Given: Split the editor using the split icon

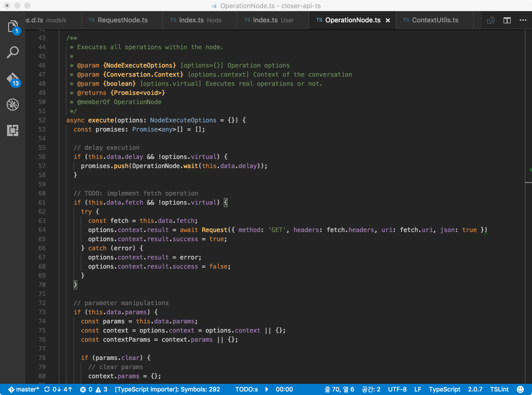Looking at the screenshot, I should pos(507,20).
